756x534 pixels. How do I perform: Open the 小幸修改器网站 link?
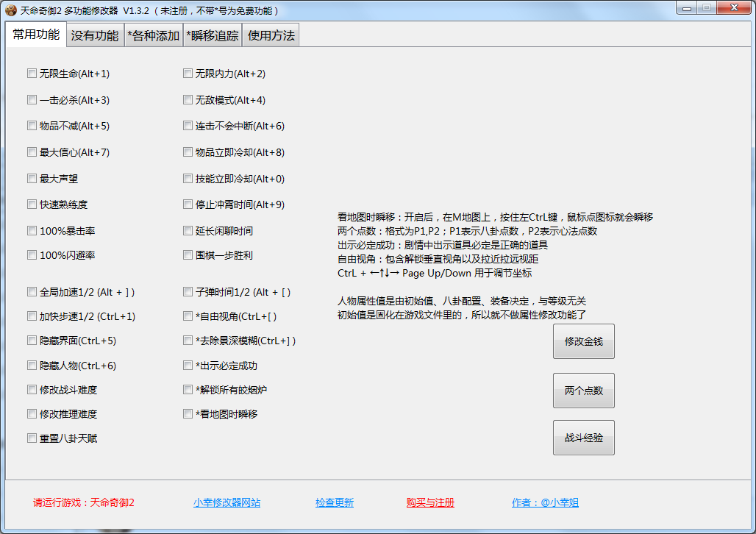[224, 502]
